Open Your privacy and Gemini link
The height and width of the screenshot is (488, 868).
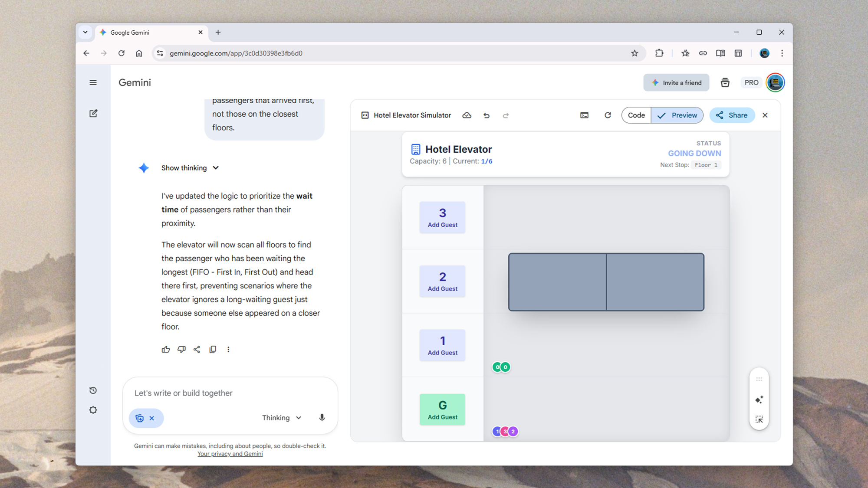pos(230,454)
